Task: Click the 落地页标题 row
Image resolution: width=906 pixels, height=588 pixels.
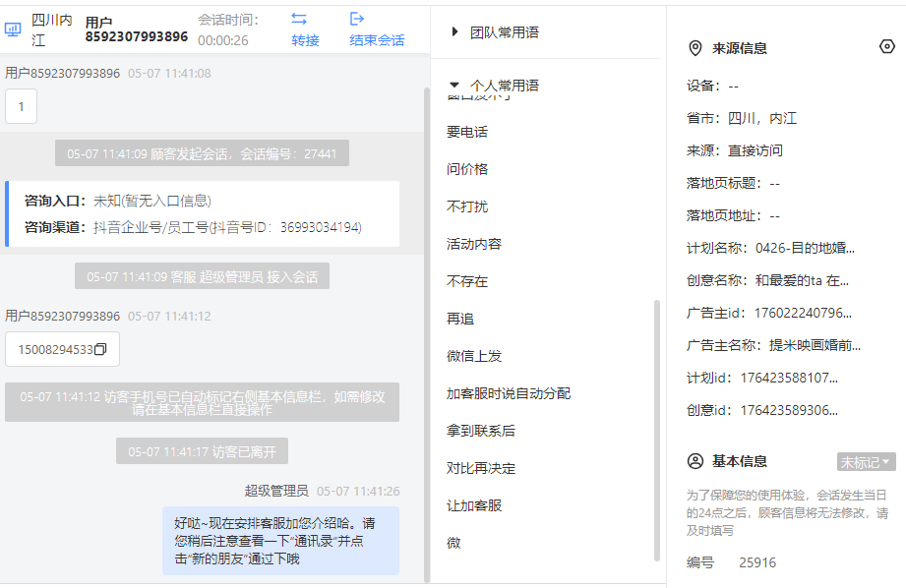Action: coord(733,183)
